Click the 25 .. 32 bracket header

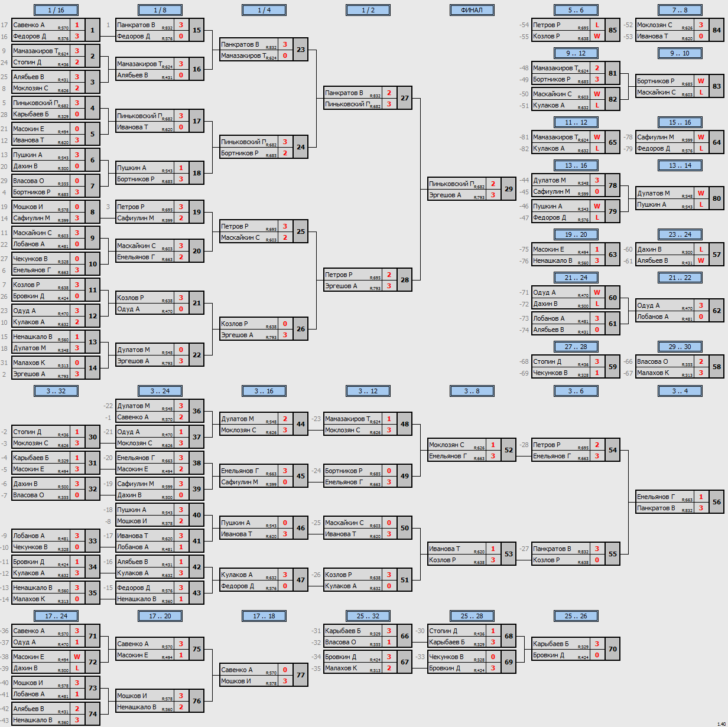point(368,616)
